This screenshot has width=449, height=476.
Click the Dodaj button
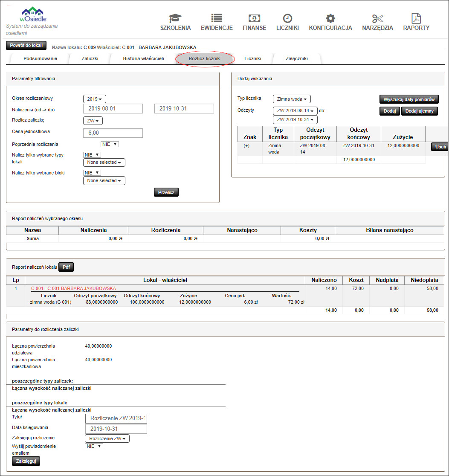coord(389,111)
